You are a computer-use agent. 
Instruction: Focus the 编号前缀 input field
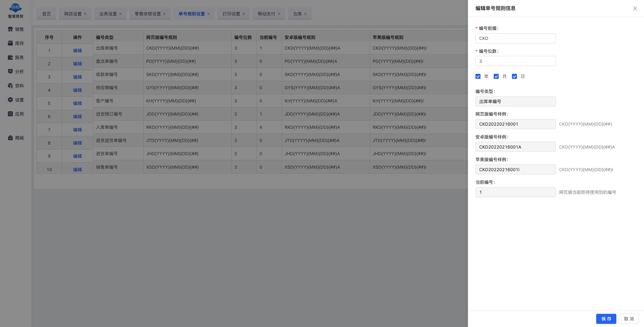click(x=515, y=38)
